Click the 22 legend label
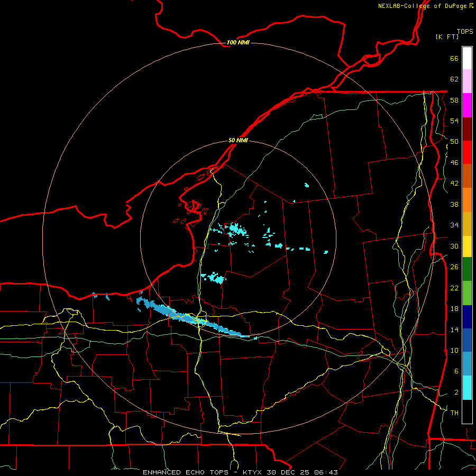476x476 pixels. click(454, 288)
